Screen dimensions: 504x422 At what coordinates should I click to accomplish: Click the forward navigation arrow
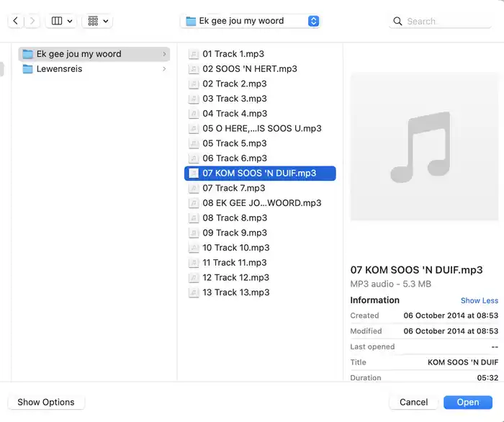tap(32, 21)
